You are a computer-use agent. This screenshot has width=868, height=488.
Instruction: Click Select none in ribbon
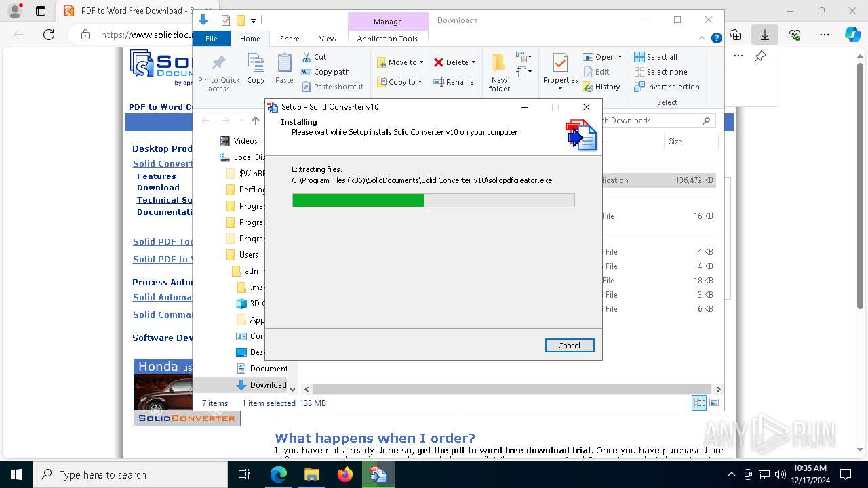(x=660, y=72)
